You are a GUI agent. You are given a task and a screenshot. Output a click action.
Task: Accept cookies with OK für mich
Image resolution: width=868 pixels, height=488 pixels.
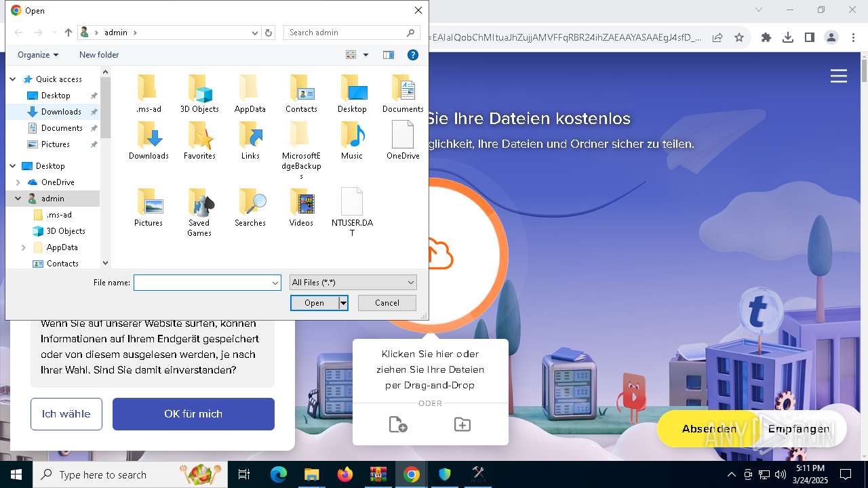pyautogui.click(x=193, y=414)
